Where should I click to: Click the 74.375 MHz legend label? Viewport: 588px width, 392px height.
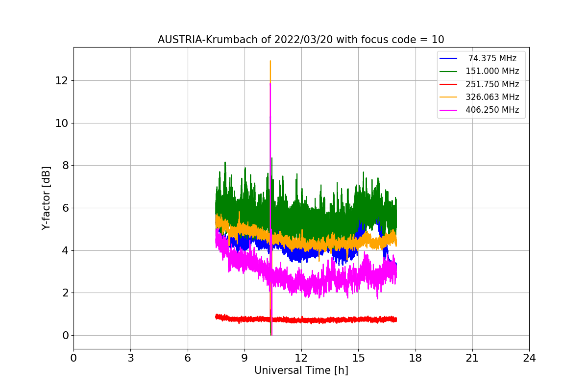pos(492,58)
